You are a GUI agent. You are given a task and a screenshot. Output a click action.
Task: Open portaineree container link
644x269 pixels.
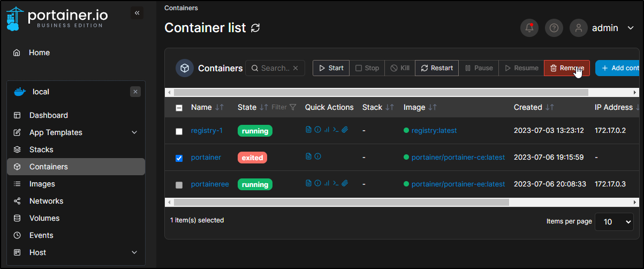coord(210,184)
